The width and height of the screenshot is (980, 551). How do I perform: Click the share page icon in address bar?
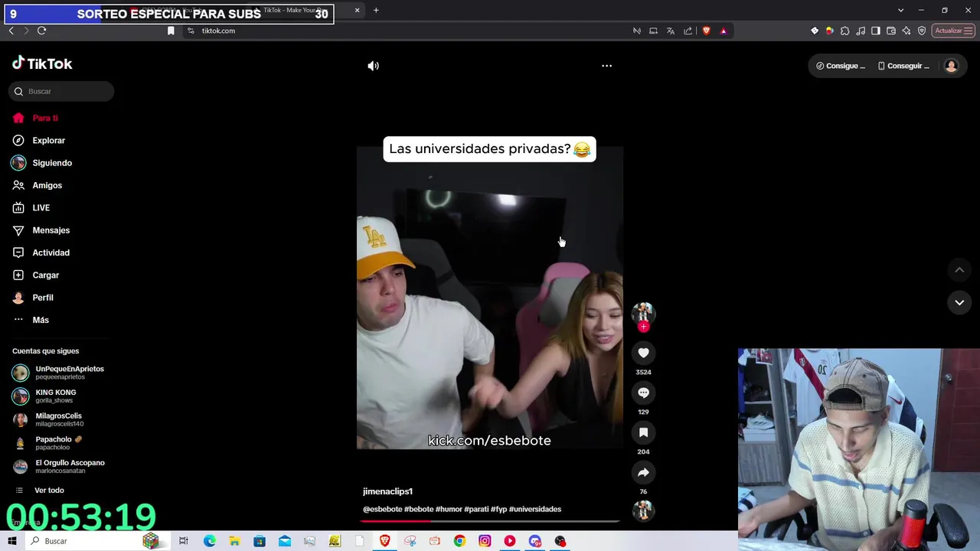point(688,31)
